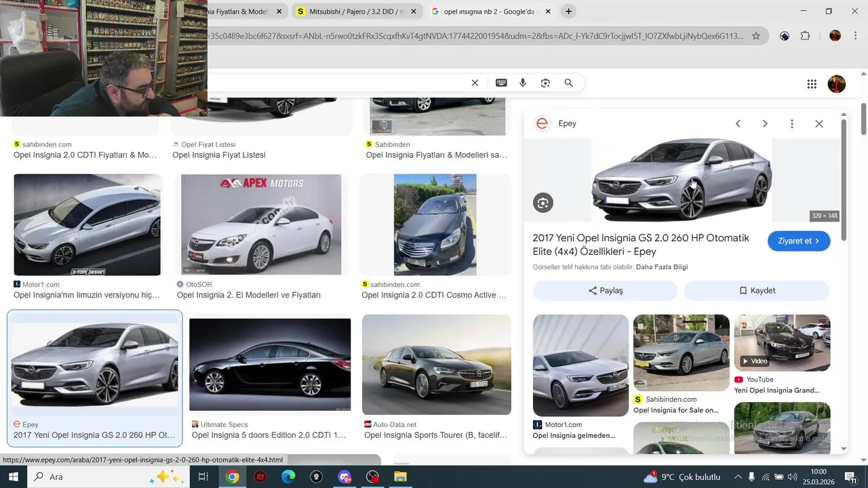Image resolution: width=868 pixels, height=488 pixels.
Task: Click the Ara taskbar search box
Action: (x=108, y=477)
